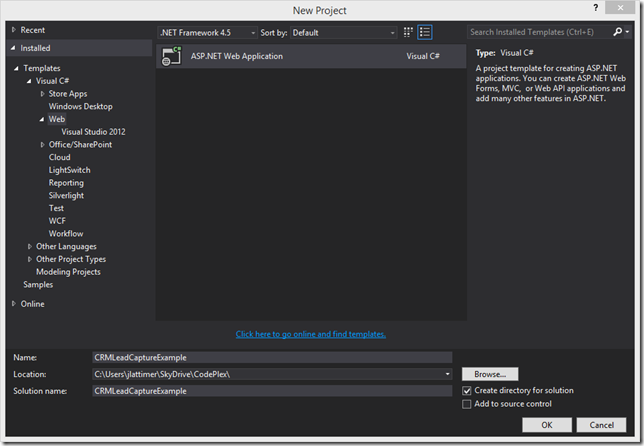Select the LightSwitch category
Image resolution: width=644 pixels, height=446 pixels.
(69, 170)
